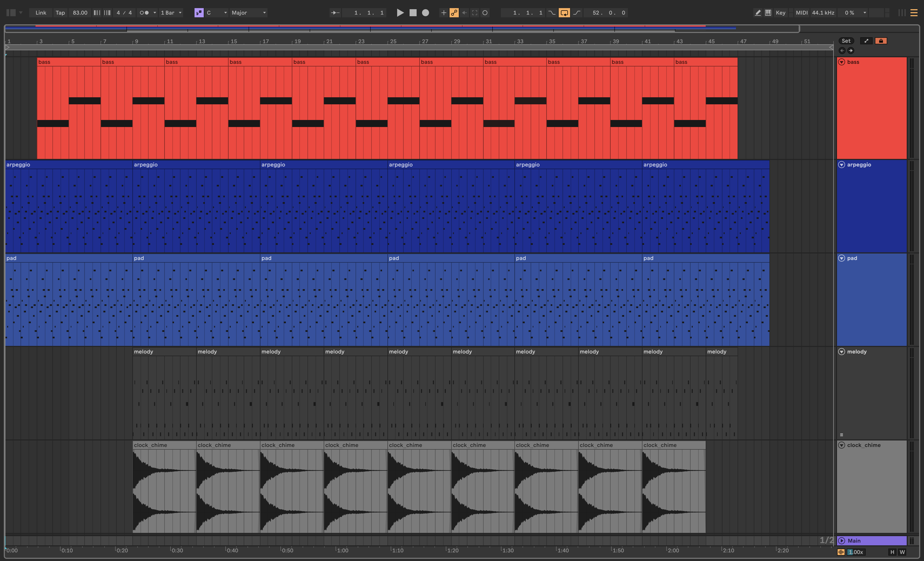Click the Stop button in transport

413,13
